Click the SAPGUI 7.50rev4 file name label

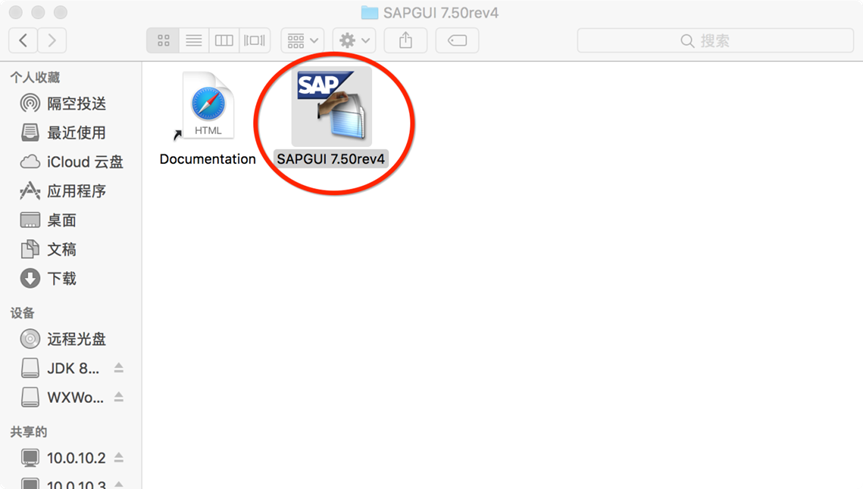coord(331,159)
